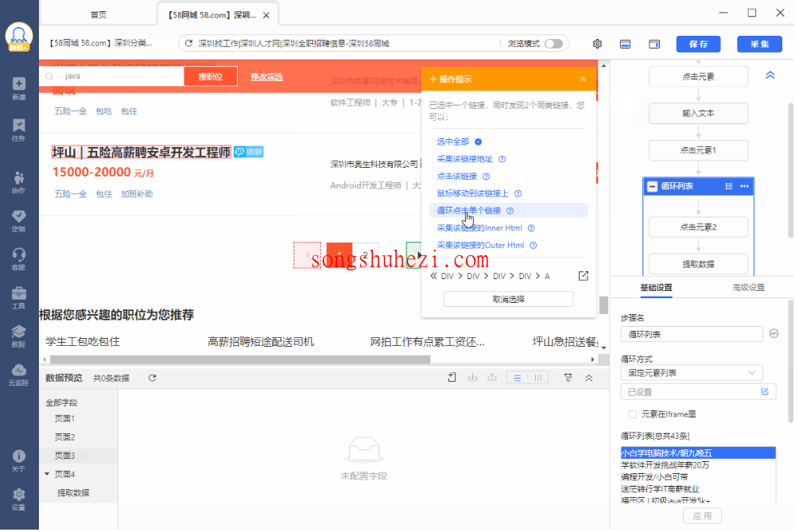Choose 鼠标移动到该链接上 option

[473, 194]
